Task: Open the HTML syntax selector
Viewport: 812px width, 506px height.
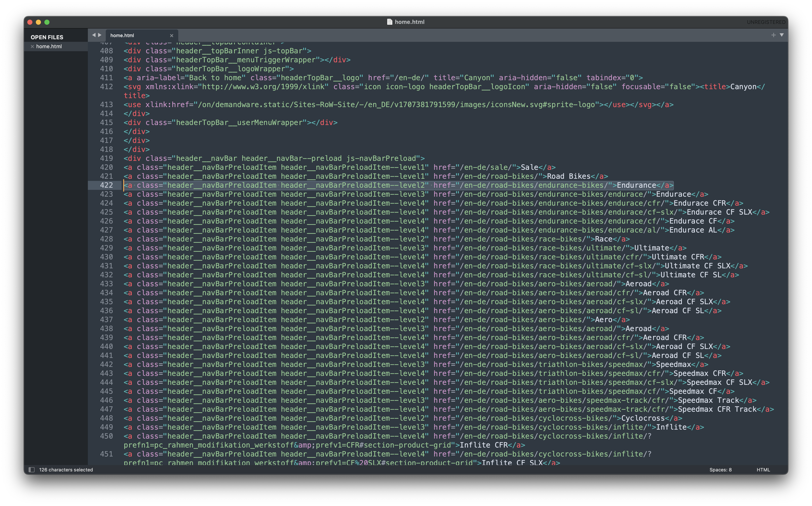Action: point(763,470)
